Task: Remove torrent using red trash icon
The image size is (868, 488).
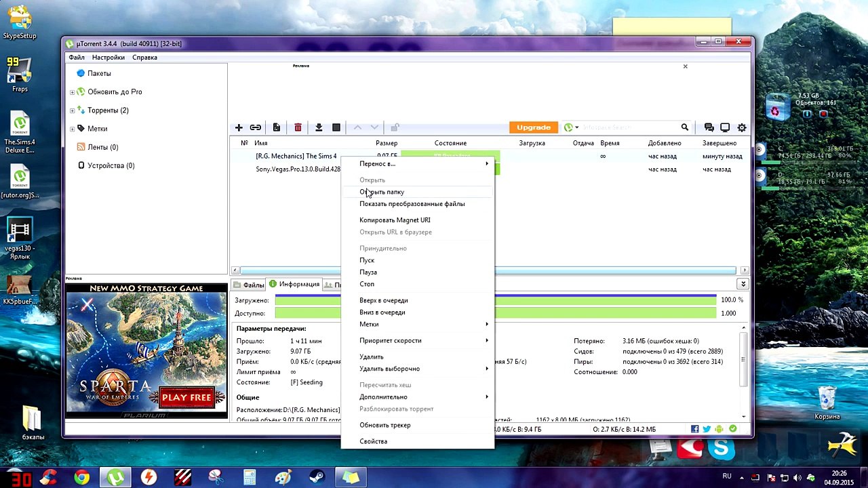Action: click(x=298, y=127)
